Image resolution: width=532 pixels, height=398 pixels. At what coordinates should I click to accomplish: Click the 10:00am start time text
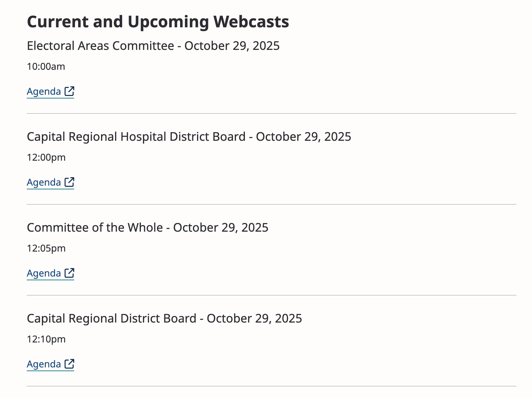pos(46,67)
